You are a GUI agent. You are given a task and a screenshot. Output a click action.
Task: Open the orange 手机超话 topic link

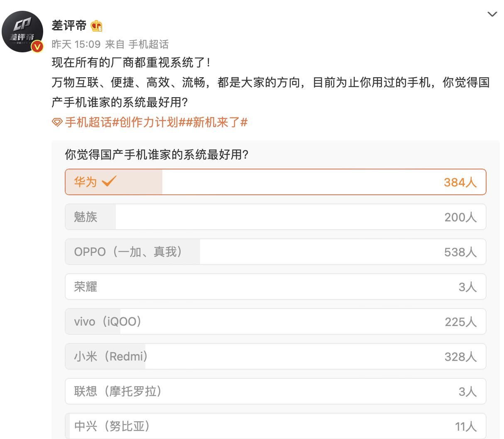click(88, 122)
